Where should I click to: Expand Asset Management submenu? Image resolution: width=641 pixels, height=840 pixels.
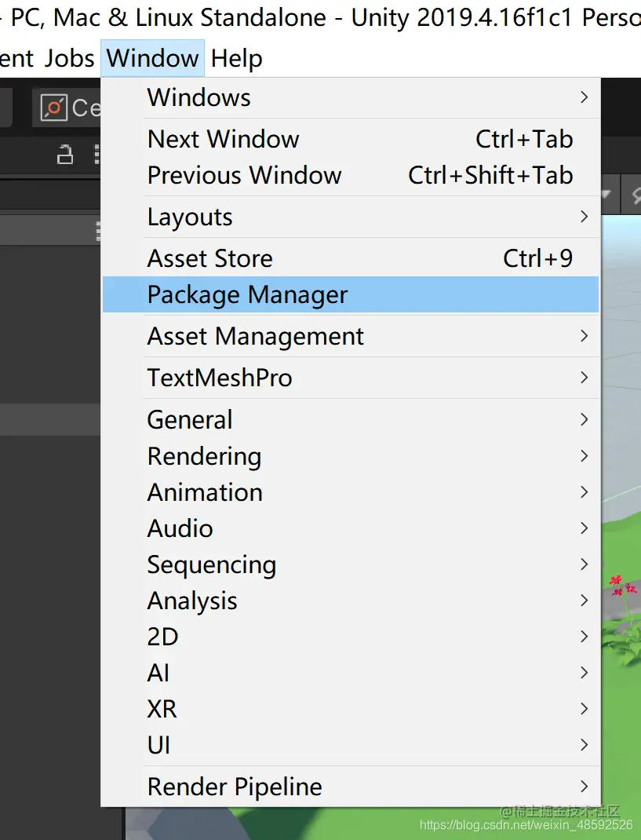(x=351, y=337)
